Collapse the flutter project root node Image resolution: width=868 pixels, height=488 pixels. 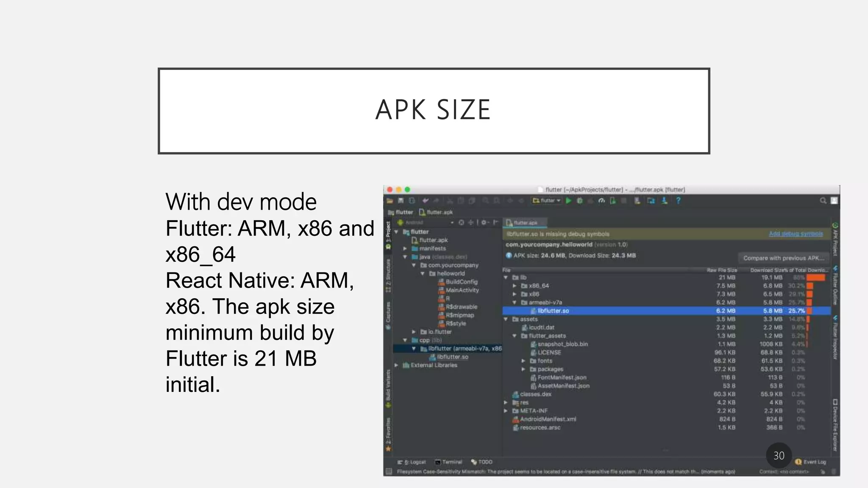(x=396, y=232)
